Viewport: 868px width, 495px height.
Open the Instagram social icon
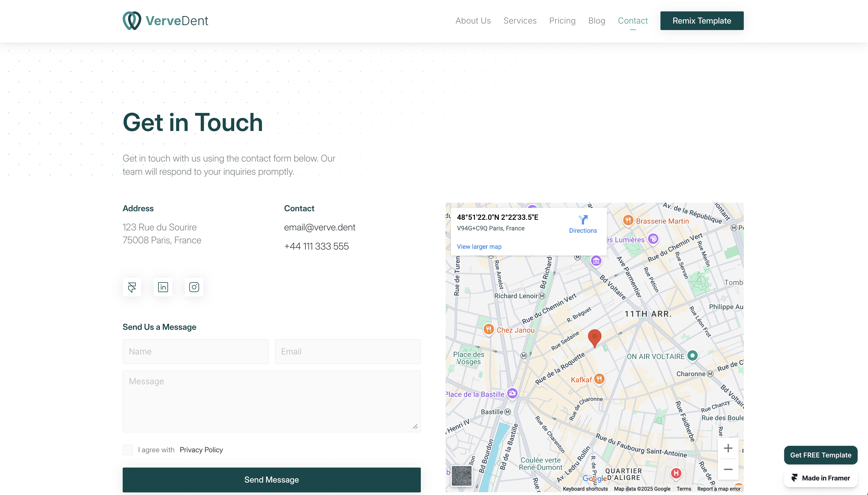pos(194,287)
